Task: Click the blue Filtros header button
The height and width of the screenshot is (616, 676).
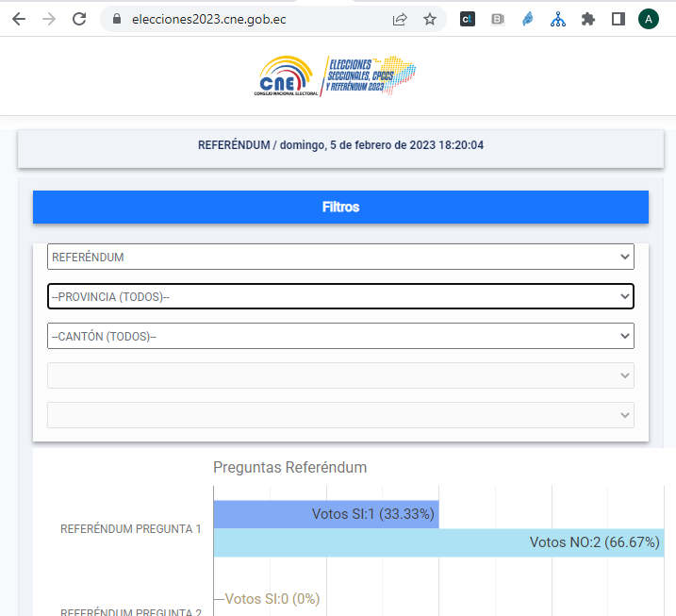Action: 340,207
